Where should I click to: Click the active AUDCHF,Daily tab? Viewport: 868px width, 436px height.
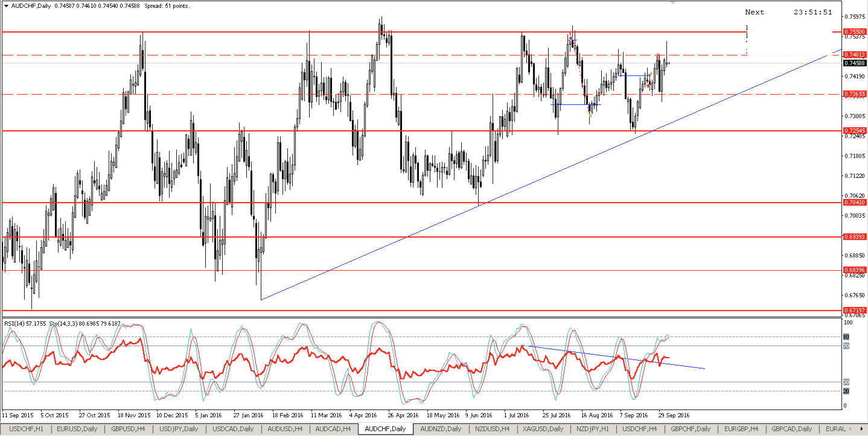(x=386, y=429)
